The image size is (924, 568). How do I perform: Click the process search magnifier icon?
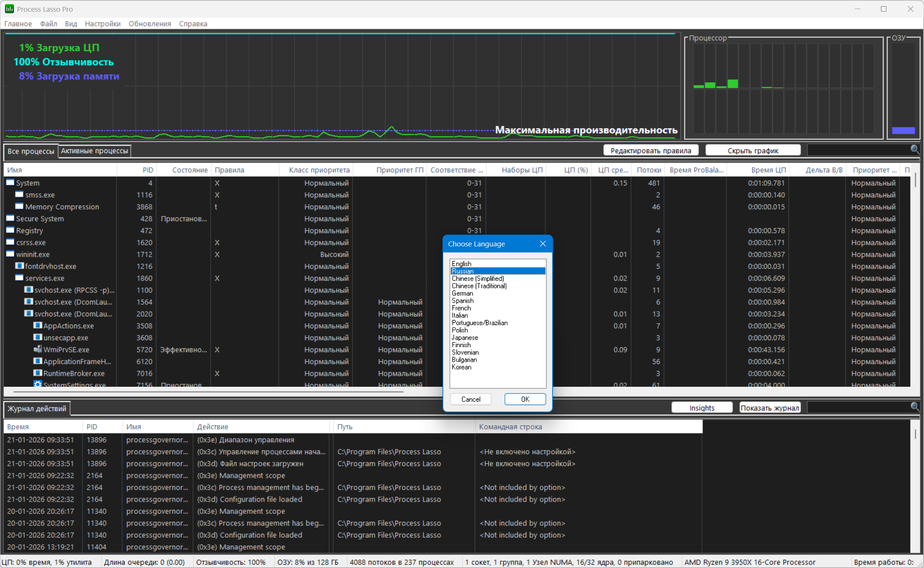[x=914, y=150]
